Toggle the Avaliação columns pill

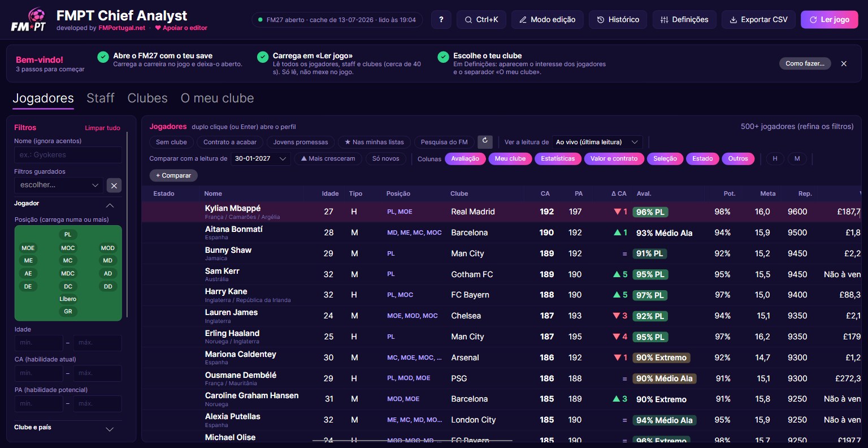pos(465,159)
